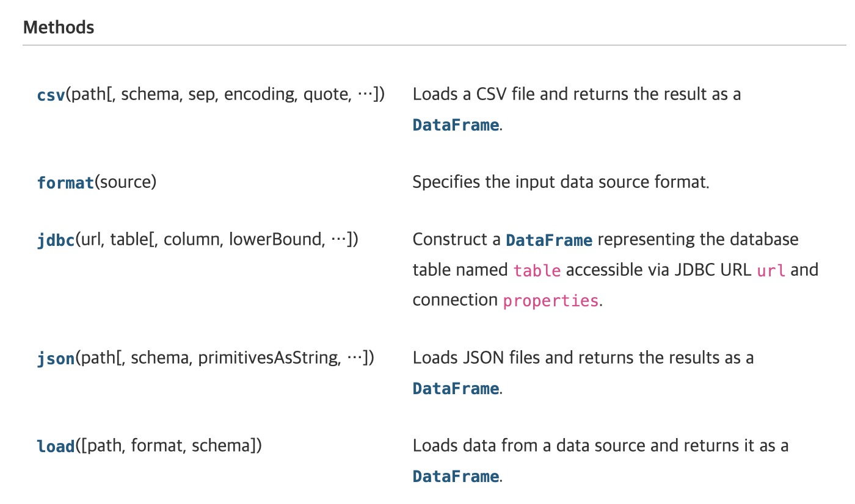Click 'Specifies the input data source format' text
Viewport: 855px width, 504px height.
click(x=561, y=182)
